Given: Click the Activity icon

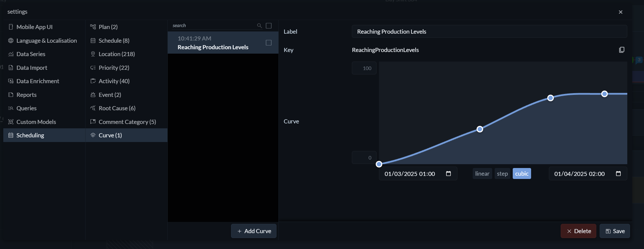Looking at the screenshot, I should (x=93, y=81).
